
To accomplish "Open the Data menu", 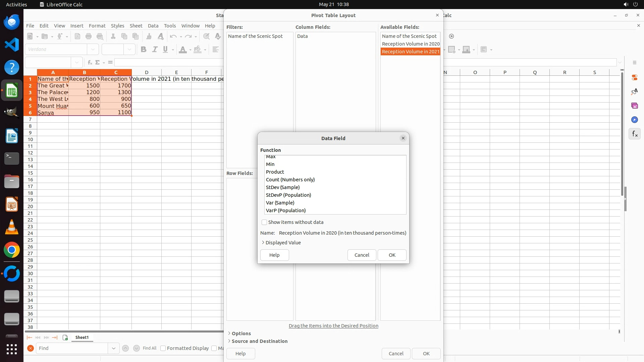I will pyautogui.click(x=153, y=26).
